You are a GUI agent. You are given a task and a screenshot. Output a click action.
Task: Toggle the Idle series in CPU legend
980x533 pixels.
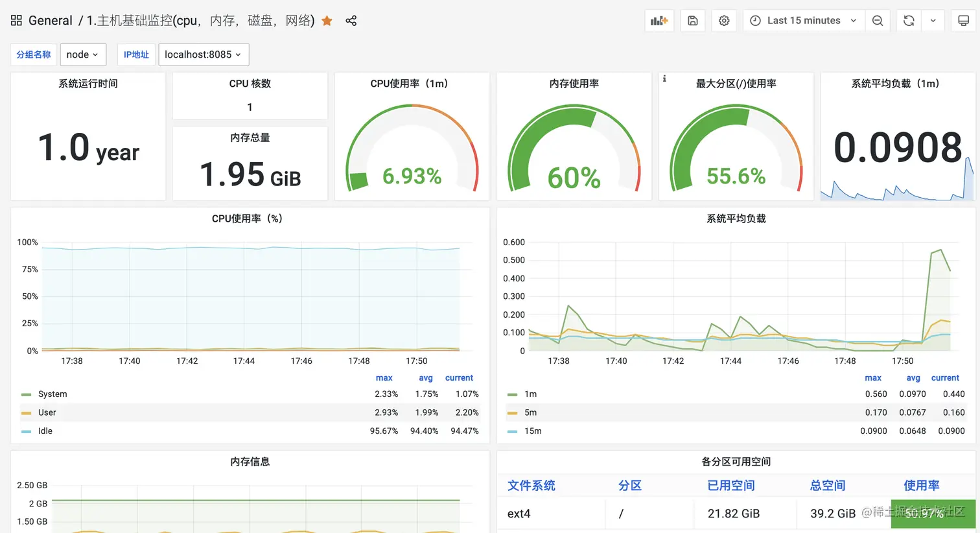(x=45, y=431)
